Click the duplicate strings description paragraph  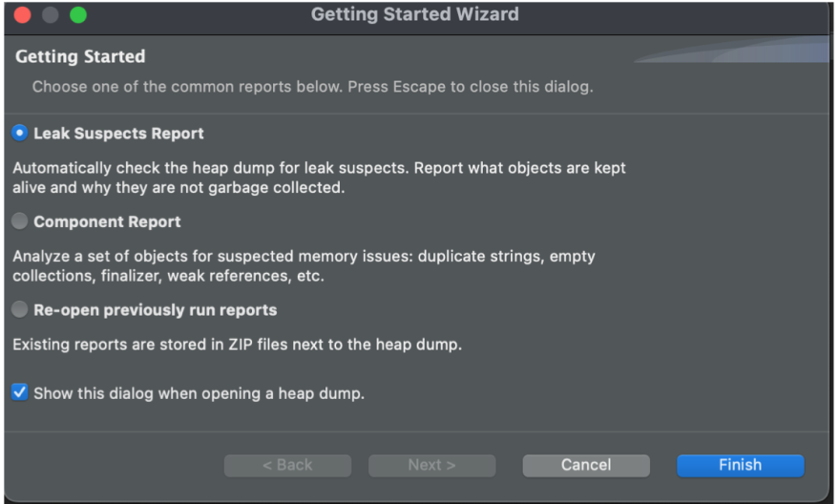click(x=304, y=266)
